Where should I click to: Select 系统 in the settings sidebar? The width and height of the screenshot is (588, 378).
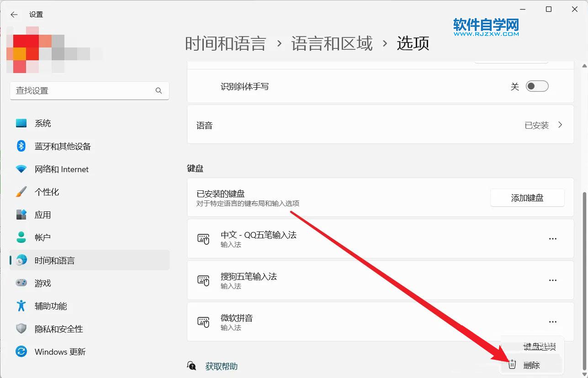pos(42,123)
